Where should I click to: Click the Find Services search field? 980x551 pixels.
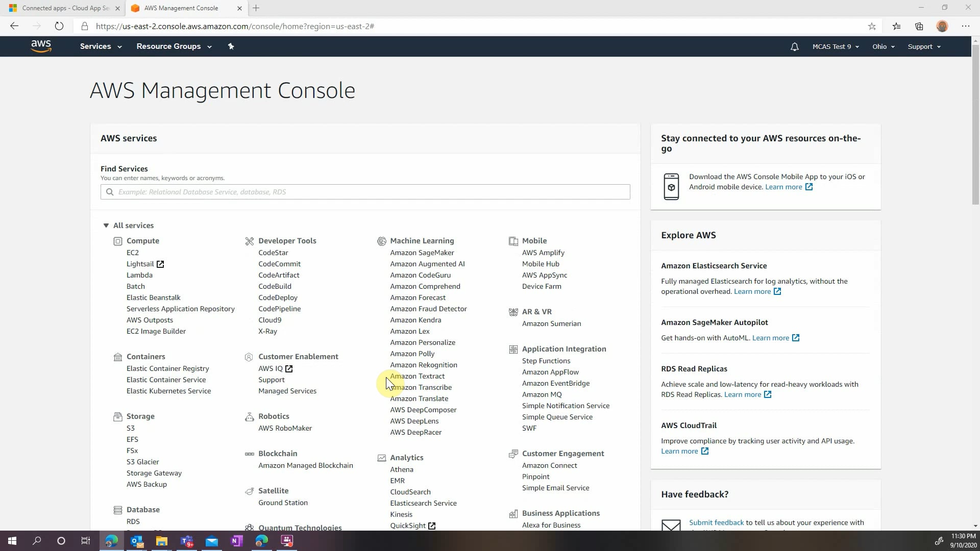(x=365, y=192)
